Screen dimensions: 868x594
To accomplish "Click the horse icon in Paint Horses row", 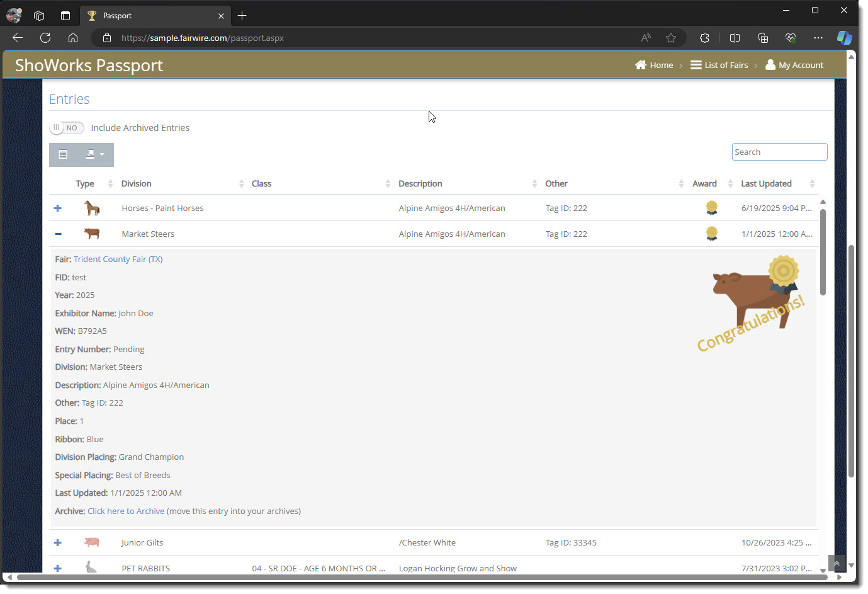I will coord(92,208).
